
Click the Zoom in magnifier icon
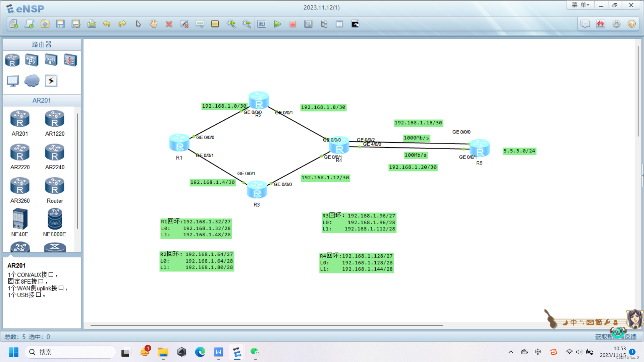click(231, 24)
